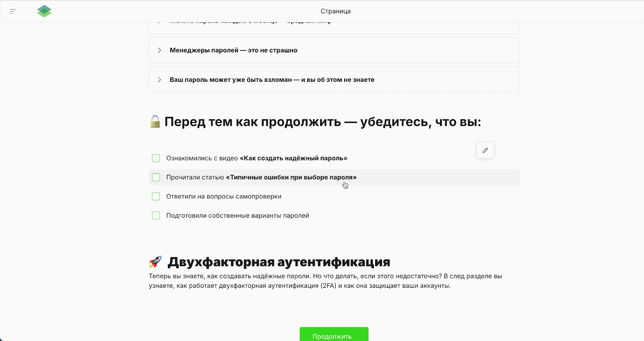Expand the Менеджеры паролей section chevron

point(159,50)
